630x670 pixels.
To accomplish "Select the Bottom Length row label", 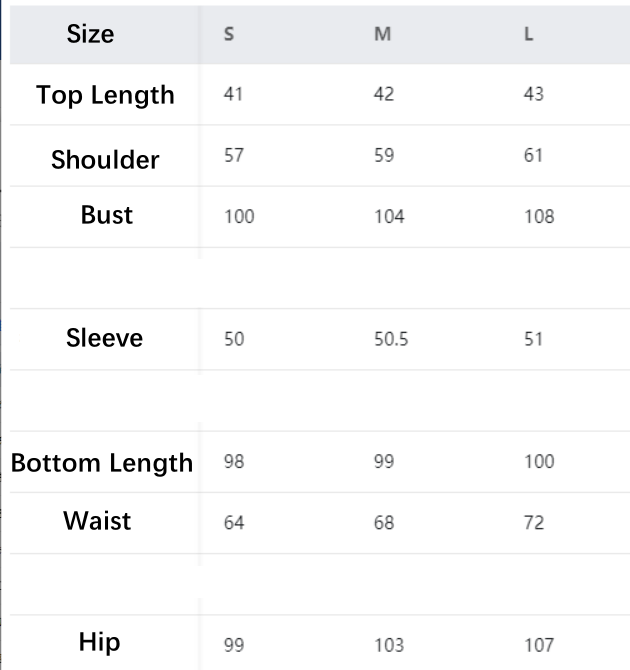I will point(102,463).
